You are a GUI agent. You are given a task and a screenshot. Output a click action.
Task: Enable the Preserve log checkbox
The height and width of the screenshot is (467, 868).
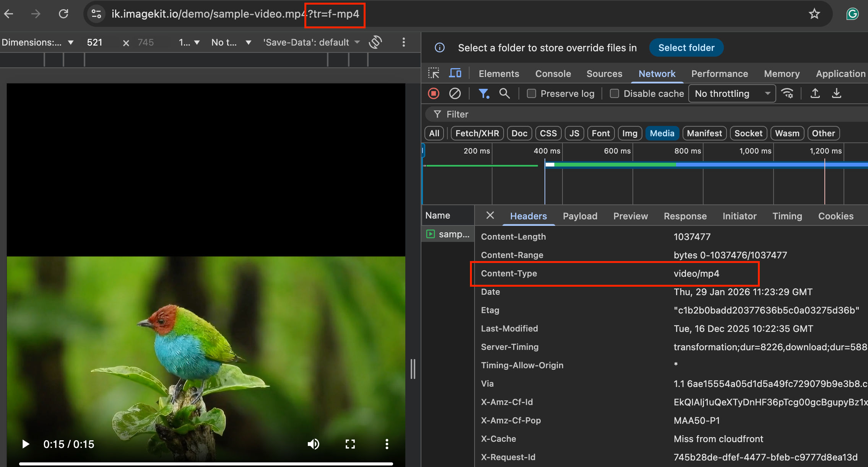(x=531, y=93)
